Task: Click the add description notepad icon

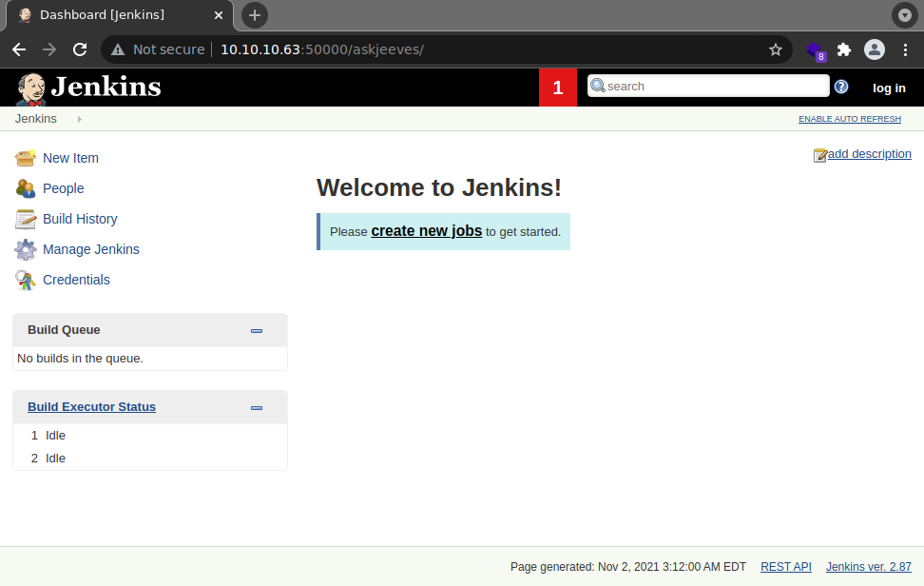Action: 820,155
